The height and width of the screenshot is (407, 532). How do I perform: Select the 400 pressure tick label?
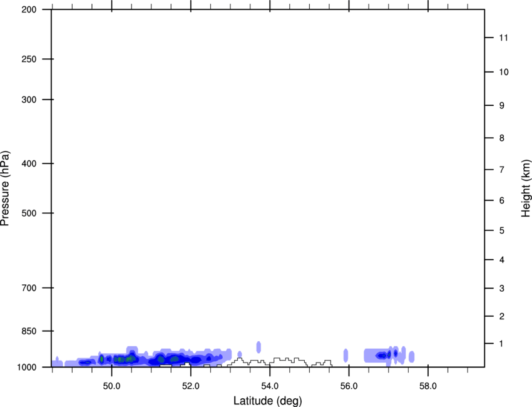pyautogui.click(x=29, y=163)
